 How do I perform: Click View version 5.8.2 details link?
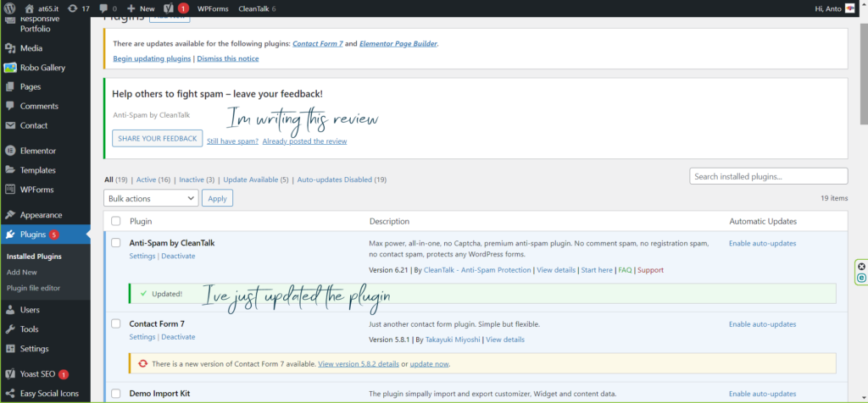[x=359, y=364]
